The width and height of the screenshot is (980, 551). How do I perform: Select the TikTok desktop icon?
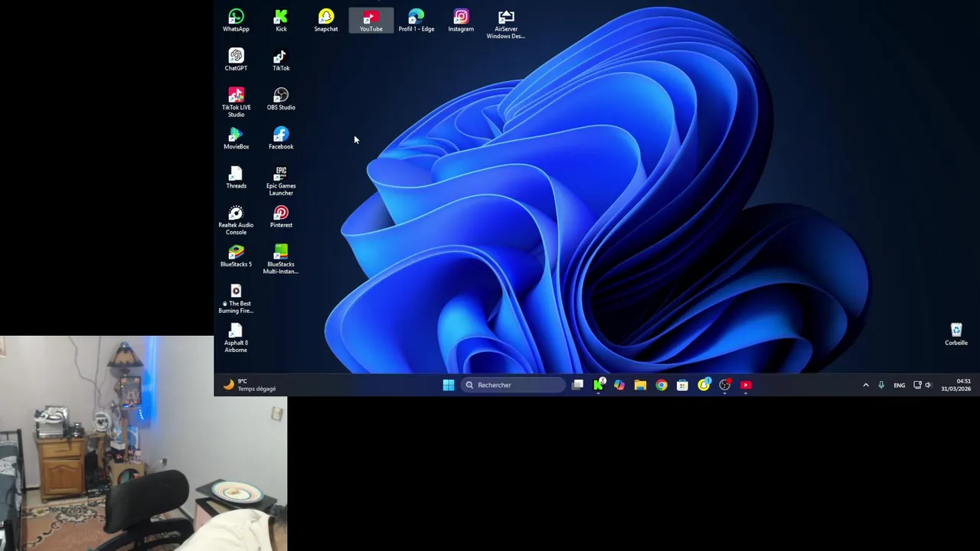coord(281,60)
